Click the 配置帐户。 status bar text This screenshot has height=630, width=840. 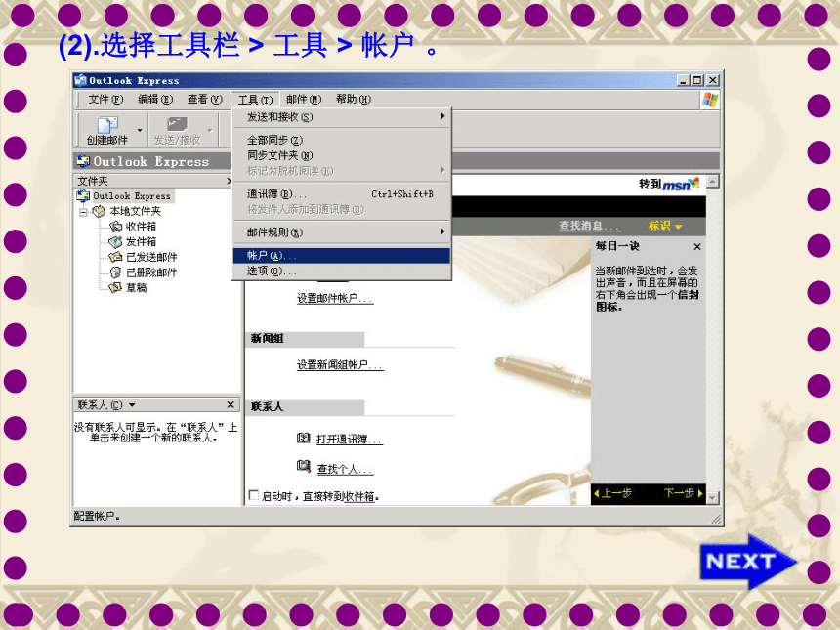[x=97, y=516]
